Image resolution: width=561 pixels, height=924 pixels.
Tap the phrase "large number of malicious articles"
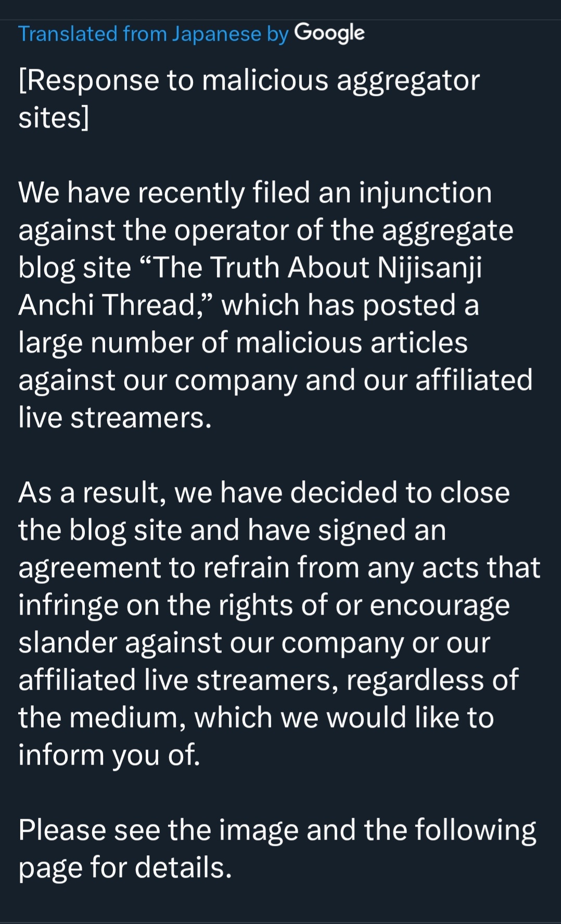pos(243,343)
